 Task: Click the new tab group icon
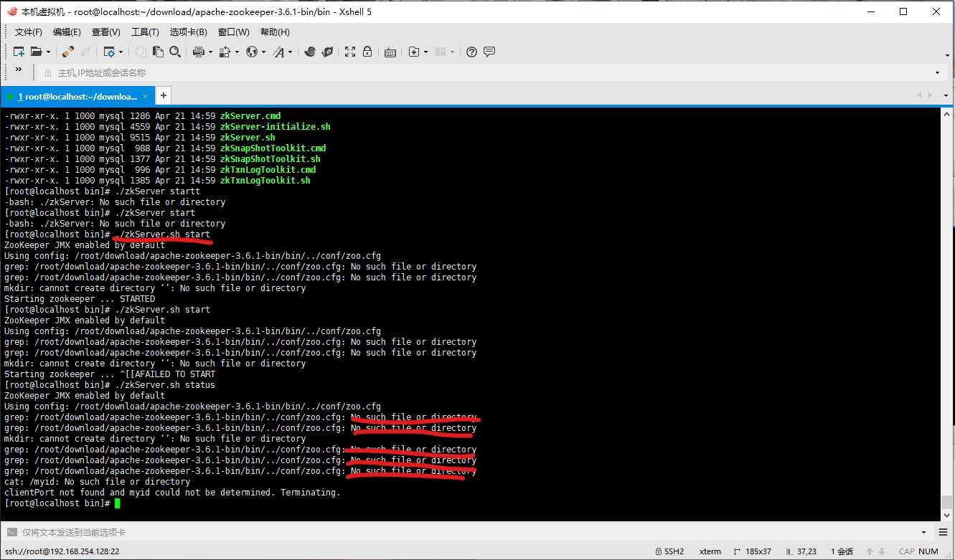413,52
